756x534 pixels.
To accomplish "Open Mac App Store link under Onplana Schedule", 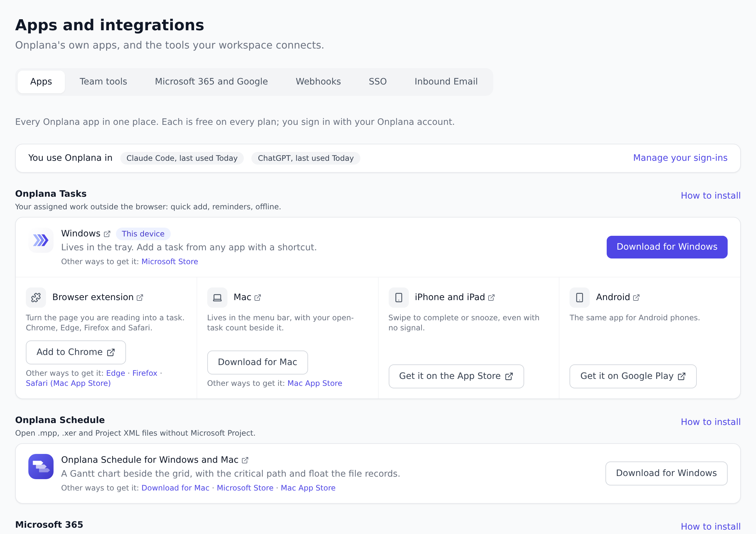I will pos(308,488).
